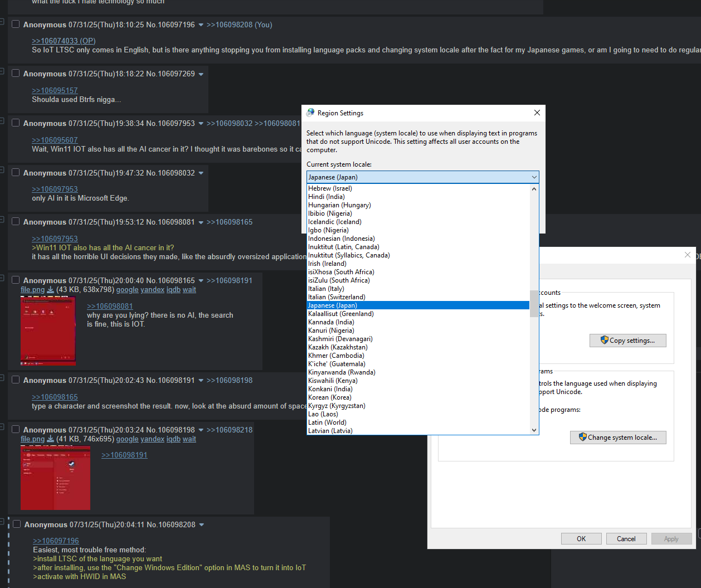The image size is (701, 588).
Task: Tick the checkbox on post No.106097953
Action: click(x=16, y=123)
